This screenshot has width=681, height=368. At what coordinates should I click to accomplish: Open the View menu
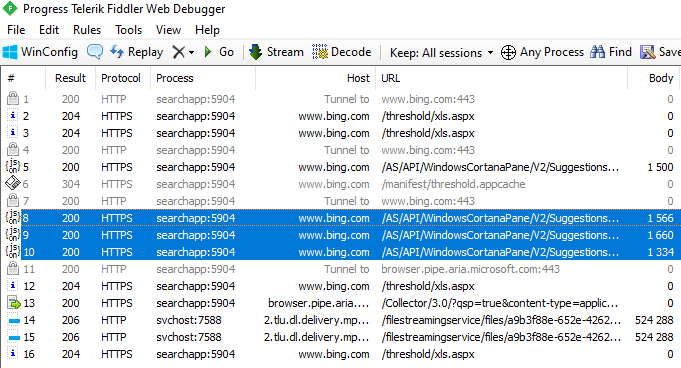[168, 30]
